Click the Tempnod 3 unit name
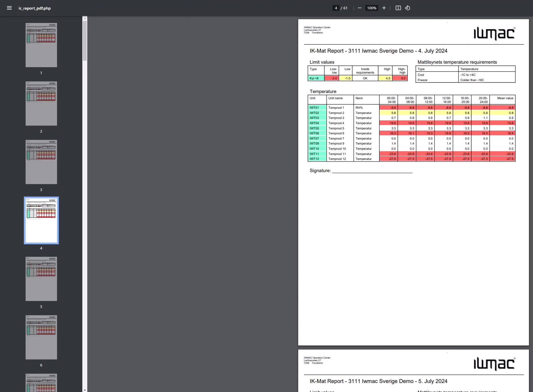 click(x=336, y=118)
